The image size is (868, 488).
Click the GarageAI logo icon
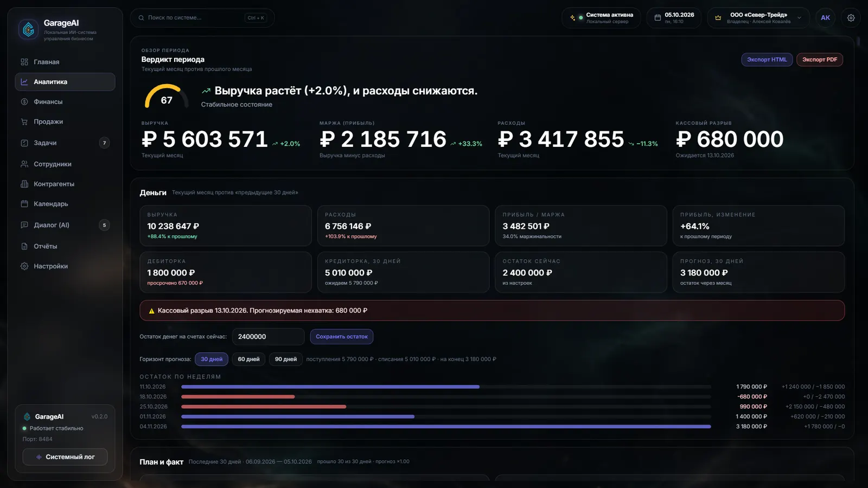28,30
